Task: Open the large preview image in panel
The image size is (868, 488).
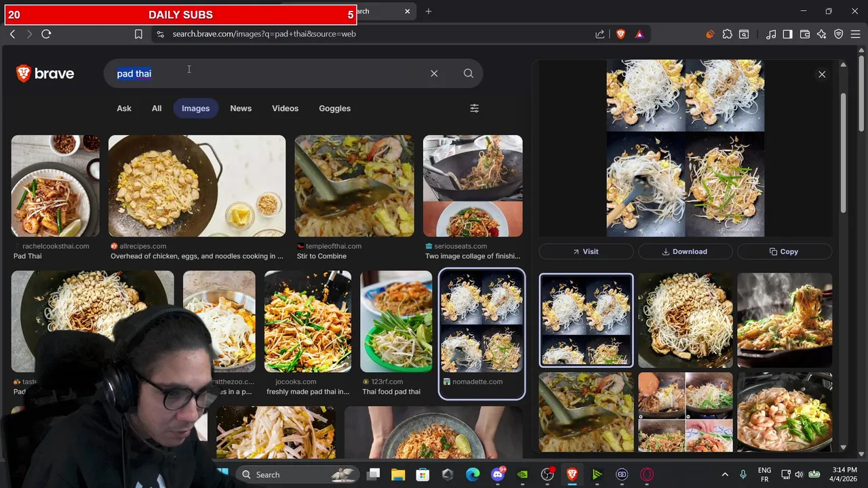Action: [x=685, y=148]
